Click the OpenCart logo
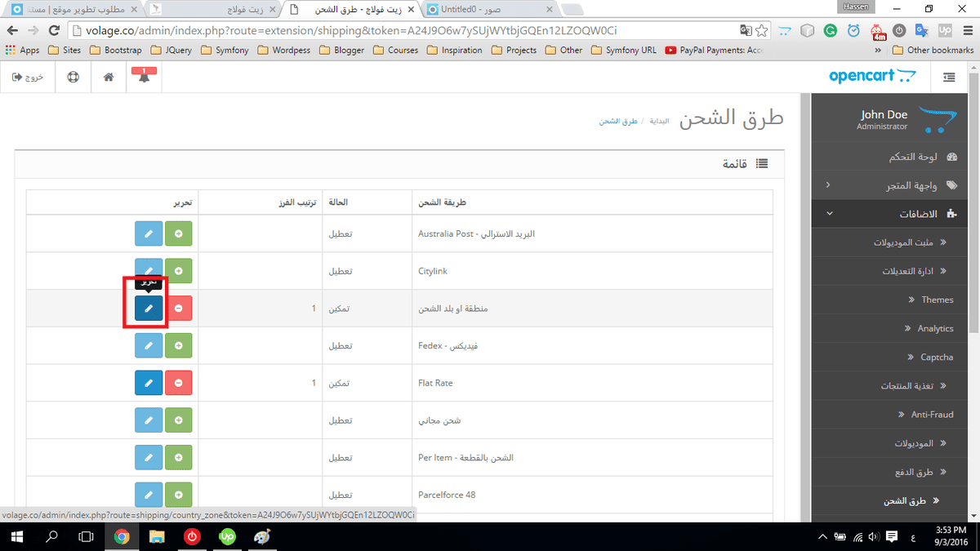The width and height of the screenshot is (980, 551). (x=872, y=76)
